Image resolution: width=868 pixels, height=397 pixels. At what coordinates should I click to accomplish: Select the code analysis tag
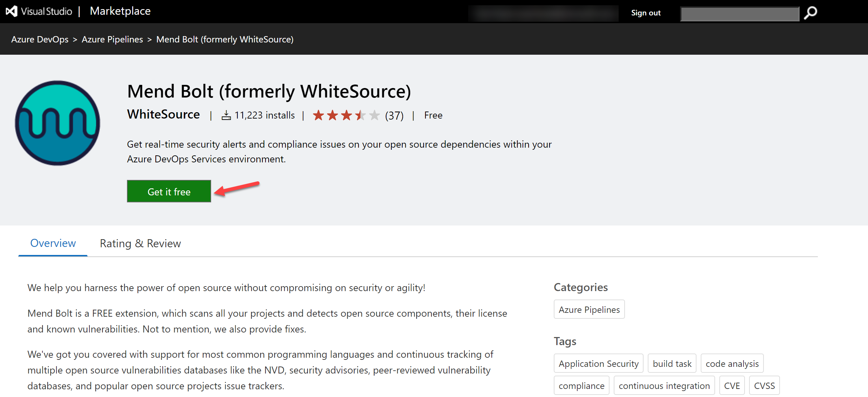point(732,363)
